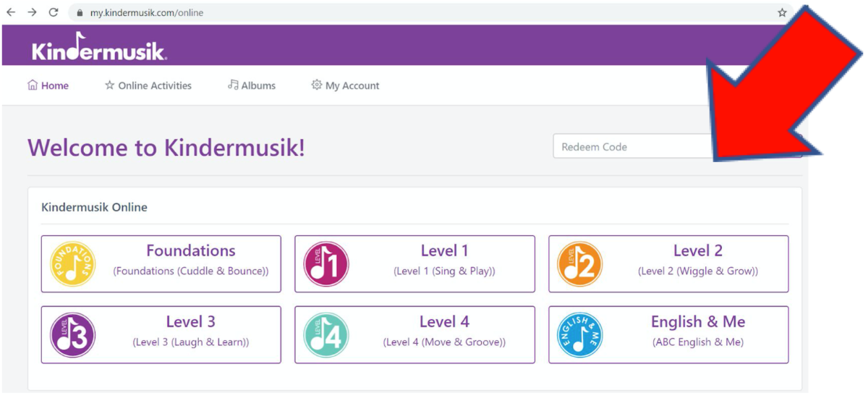Click the Kindermusik logo

[x=99, y=48]
